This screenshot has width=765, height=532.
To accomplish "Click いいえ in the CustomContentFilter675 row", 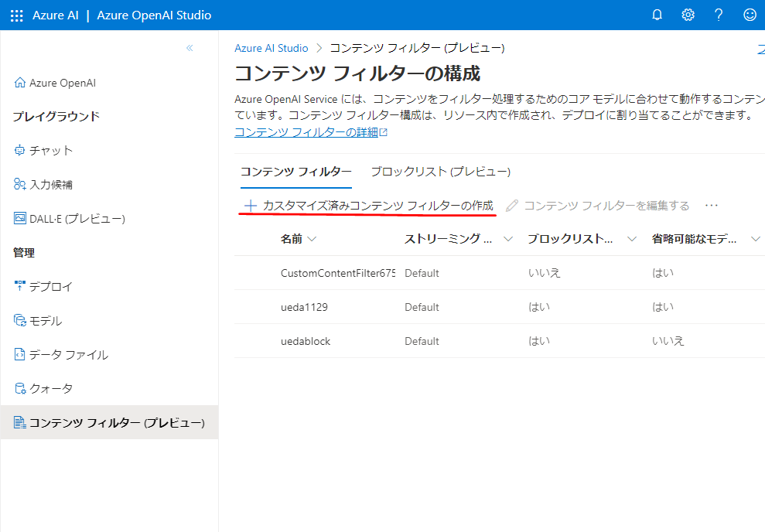I will pos(545,273).
